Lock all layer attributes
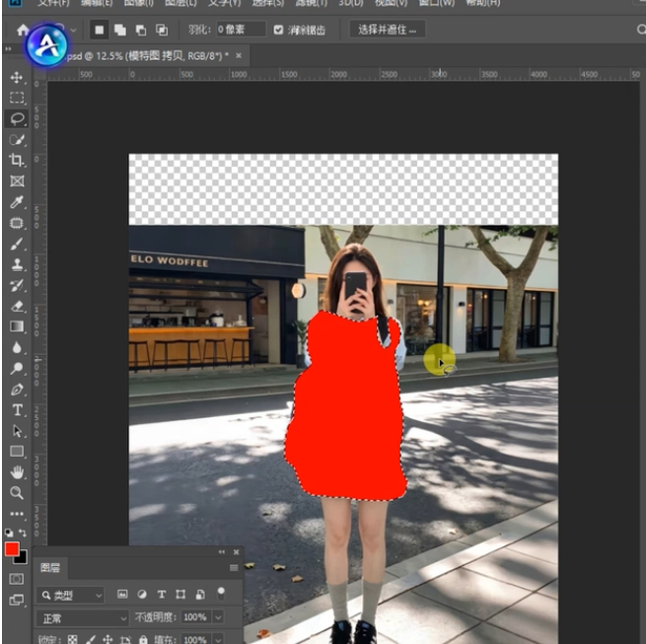The height and width of the screenshot is (644, 646). 143,639
